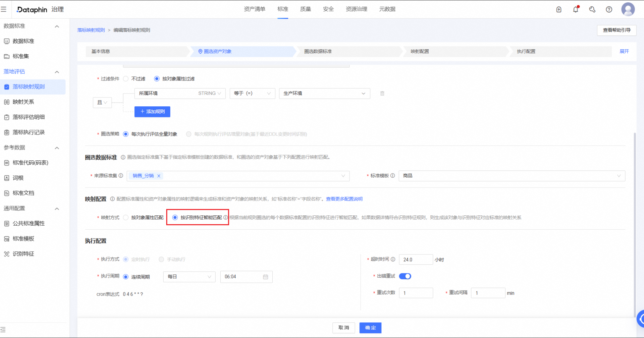Delete the 所属环境 filter rule with trash icon
Viewport: 644px width, 338px height.
coord(382,93)
